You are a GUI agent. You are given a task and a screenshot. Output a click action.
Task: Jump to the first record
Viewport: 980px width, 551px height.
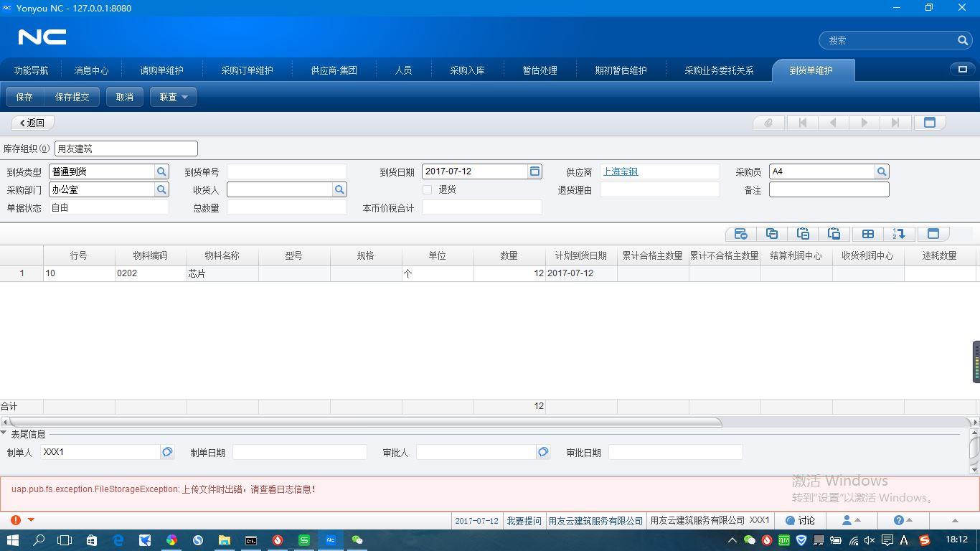pos(803,123)
